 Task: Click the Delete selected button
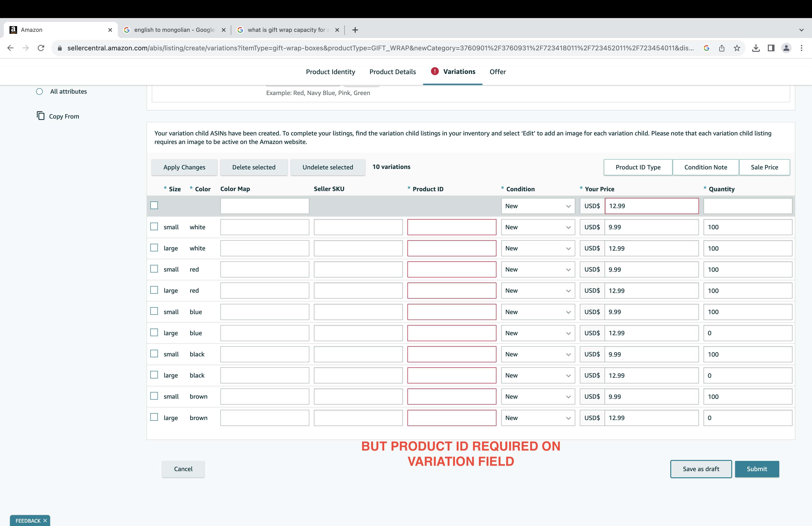pos(254,167)
